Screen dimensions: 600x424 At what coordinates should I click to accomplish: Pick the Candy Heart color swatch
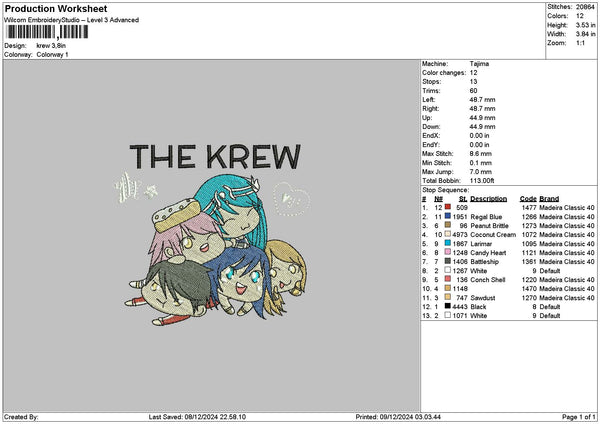(x=448, y=252)
